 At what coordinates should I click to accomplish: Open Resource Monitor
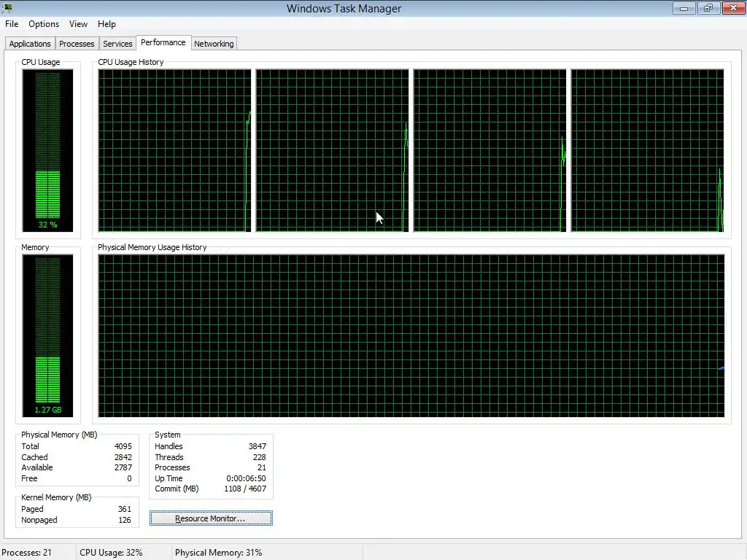pyautogui.click(x=211, y=518)
